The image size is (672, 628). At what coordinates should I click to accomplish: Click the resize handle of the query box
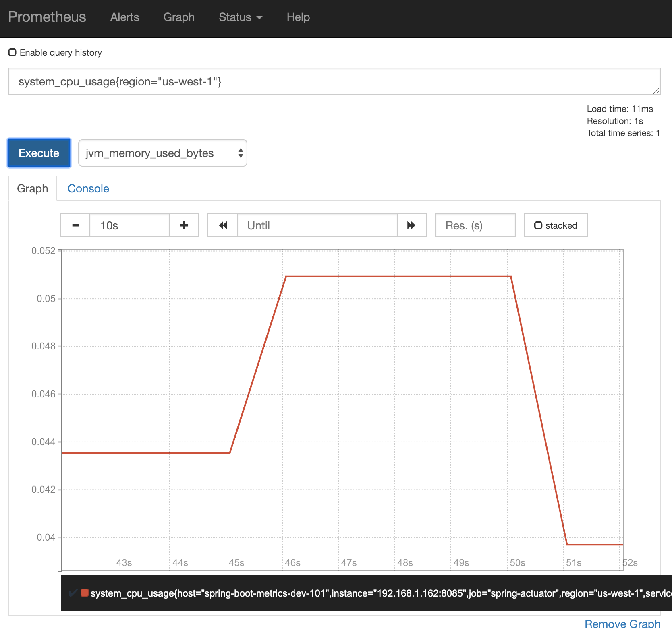(x=656, y=91)
